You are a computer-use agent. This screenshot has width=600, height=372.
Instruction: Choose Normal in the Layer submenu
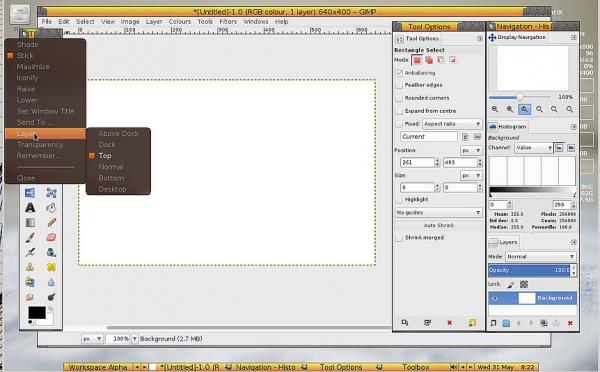(111, 167)
